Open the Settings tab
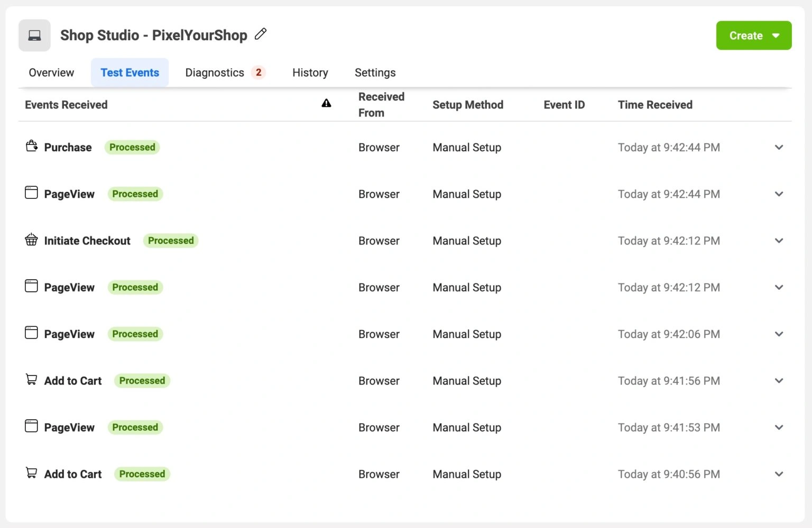 pos(375,72)
